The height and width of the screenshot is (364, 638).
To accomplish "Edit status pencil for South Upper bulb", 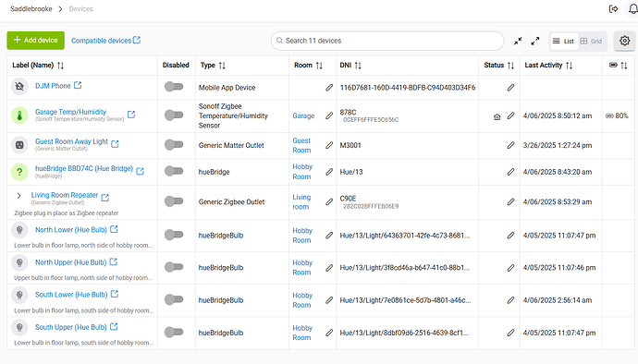I will (x=510, y=333).
